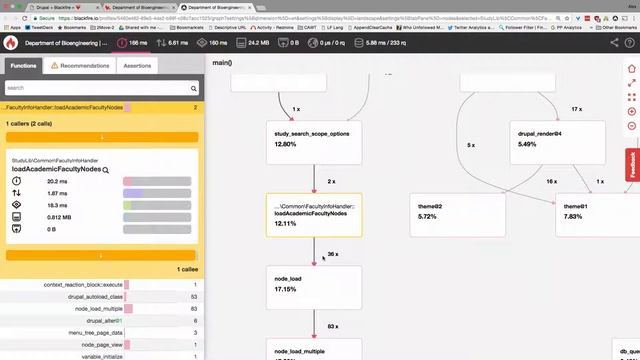Expand callers with the upper orange arrow bar

102,137
